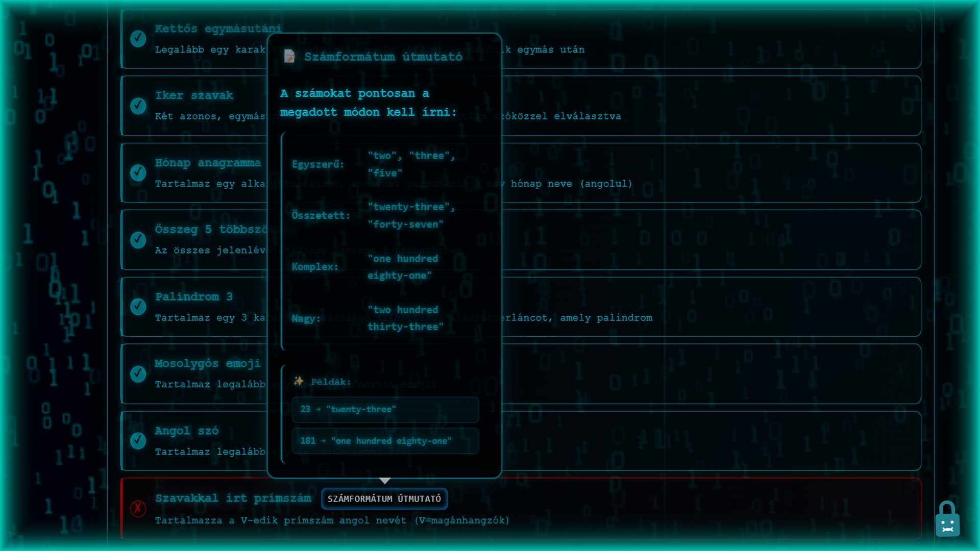Select the 181 one hundred eighty-one example

coord(385,441)
